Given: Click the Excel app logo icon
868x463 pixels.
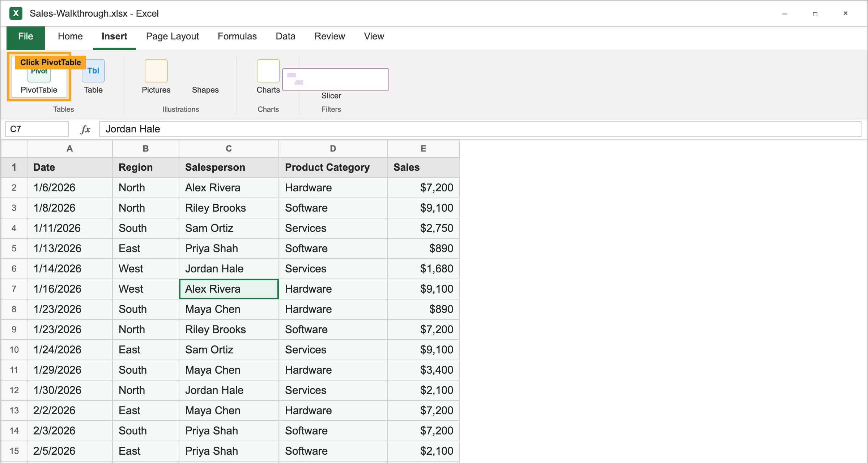Looking at the screenshot, I should 16,13.
